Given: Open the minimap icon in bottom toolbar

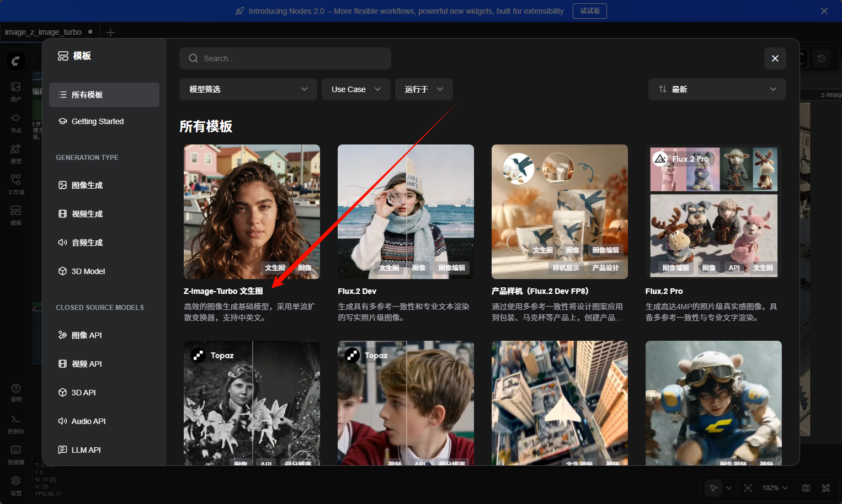Looking at the screenshot, I should (x=806, y=488).
